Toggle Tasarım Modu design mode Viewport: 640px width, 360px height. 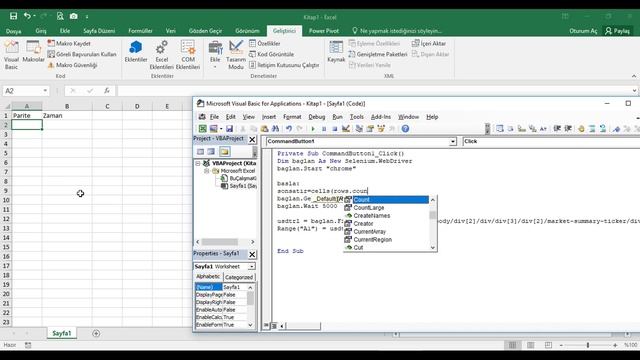(x=236, y=55)
